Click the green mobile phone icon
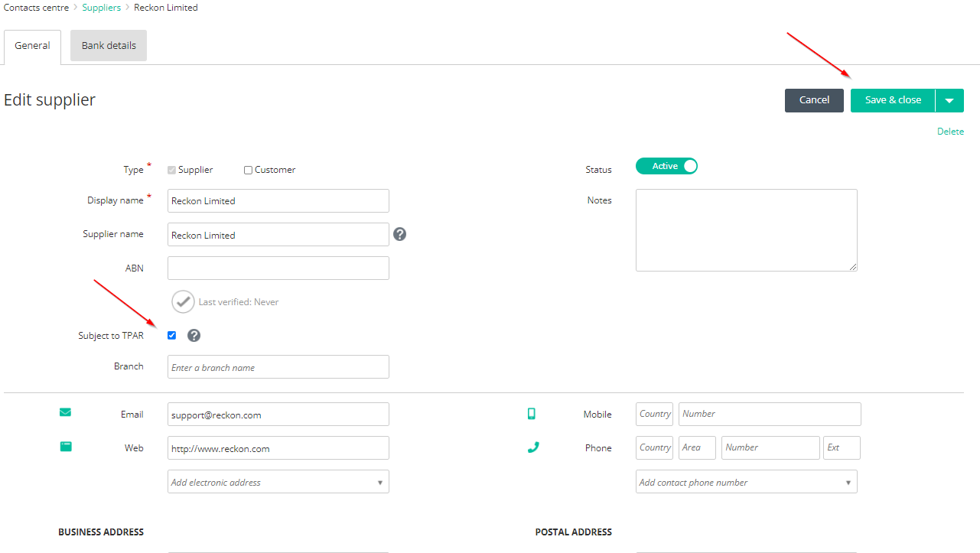Viewport: 980px width, 553px height. 532,414
